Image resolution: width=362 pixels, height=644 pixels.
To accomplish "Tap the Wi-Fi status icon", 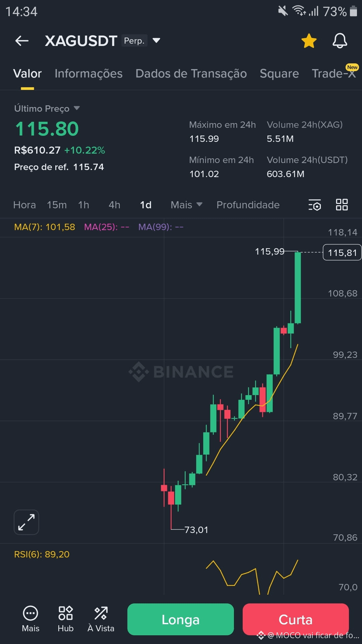I will (x=299, y=11).
